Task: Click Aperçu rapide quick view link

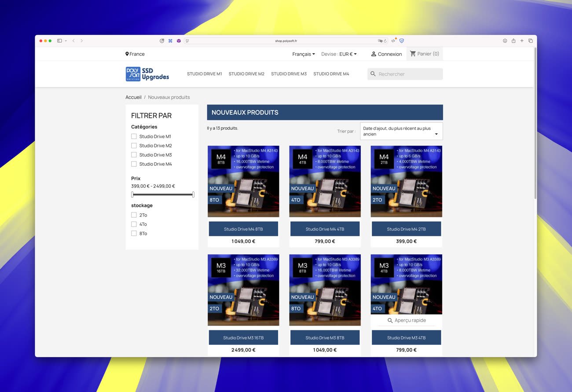Action: [x=407, y=320]
